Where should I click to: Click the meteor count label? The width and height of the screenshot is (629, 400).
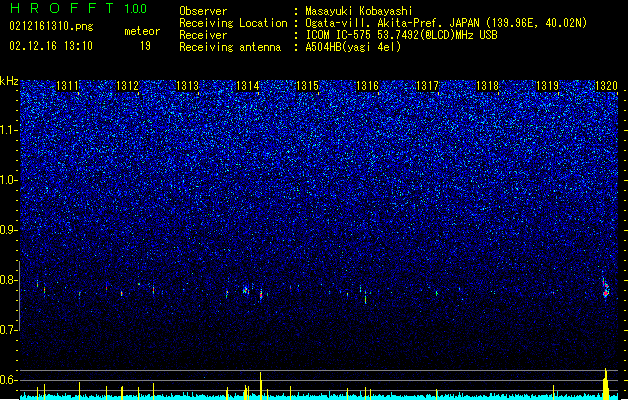142,31
